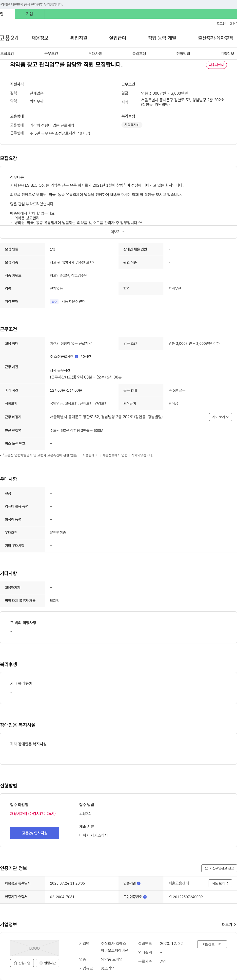Click the 주 소정근로시간 help icon
The image size is (237, 980).
[77, 357]
